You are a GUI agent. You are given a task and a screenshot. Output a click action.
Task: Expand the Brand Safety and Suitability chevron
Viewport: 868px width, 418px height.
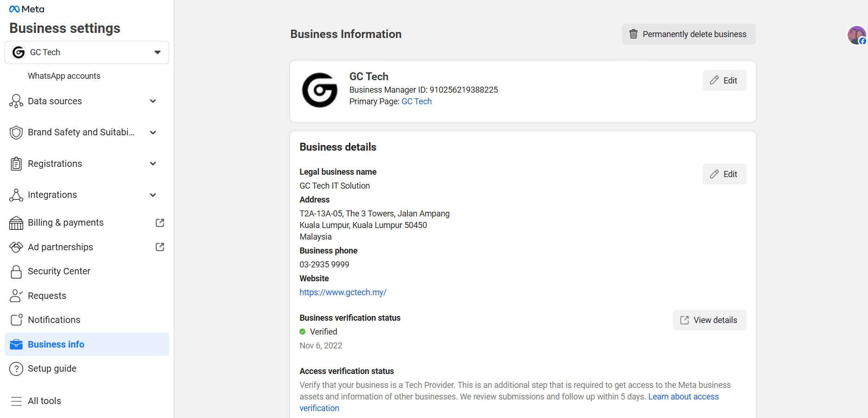153,133
